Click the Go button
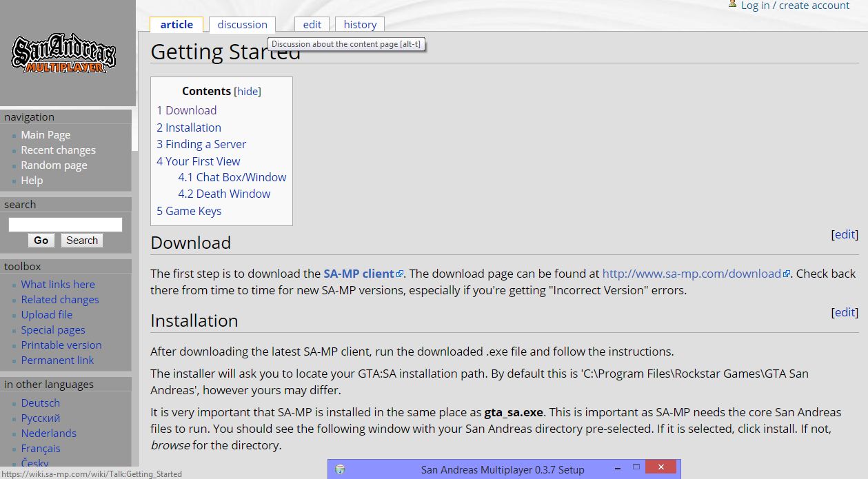This screenshot has width=868, height=479. tap(41, 241)
